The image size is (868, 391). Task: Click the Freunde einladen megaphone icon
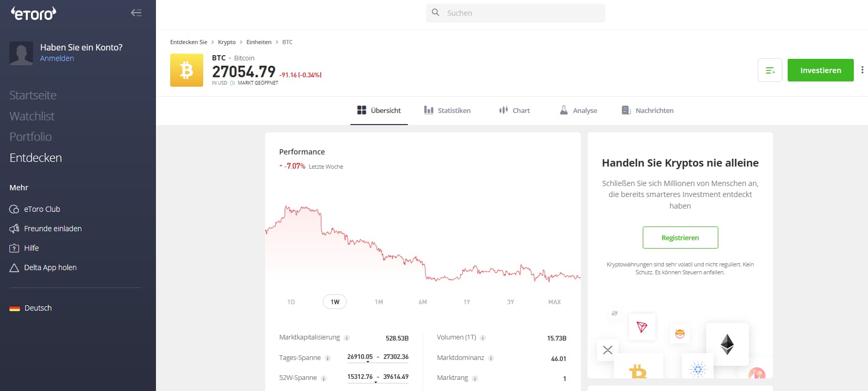tap(14, 229)
